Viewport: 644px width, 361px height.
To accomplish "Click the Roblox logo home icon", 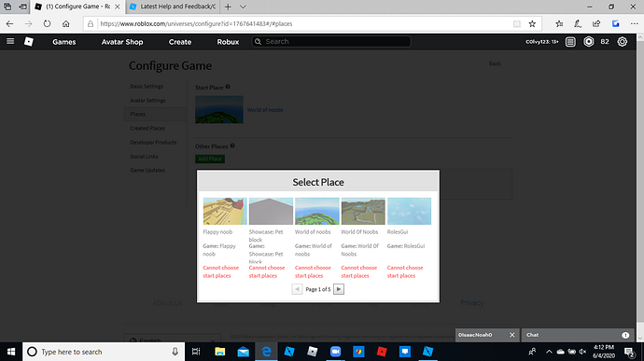I will click(29, 41).
